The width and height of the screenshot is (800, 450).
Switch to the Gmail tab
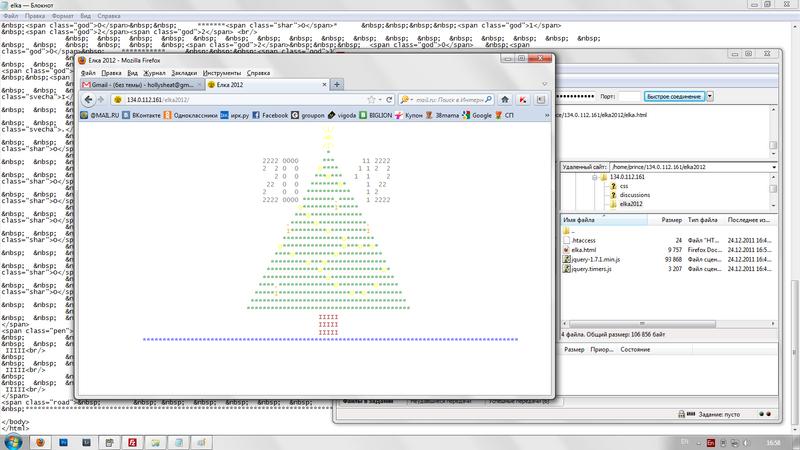point(142,85)
